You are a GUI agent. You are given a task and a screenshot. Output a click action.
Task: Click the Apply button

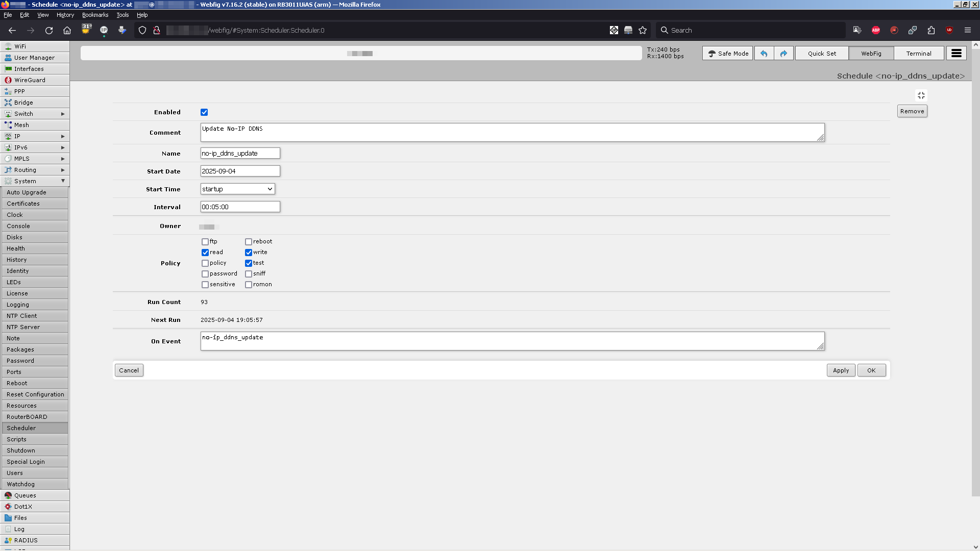coord(841,370)
